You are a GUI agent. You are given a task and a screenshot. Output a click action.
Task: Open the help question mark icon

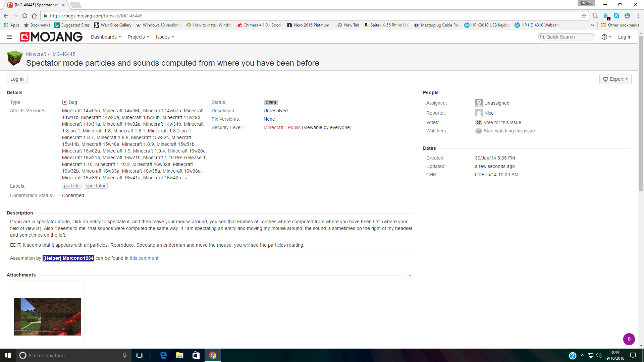tap(604, 37)
